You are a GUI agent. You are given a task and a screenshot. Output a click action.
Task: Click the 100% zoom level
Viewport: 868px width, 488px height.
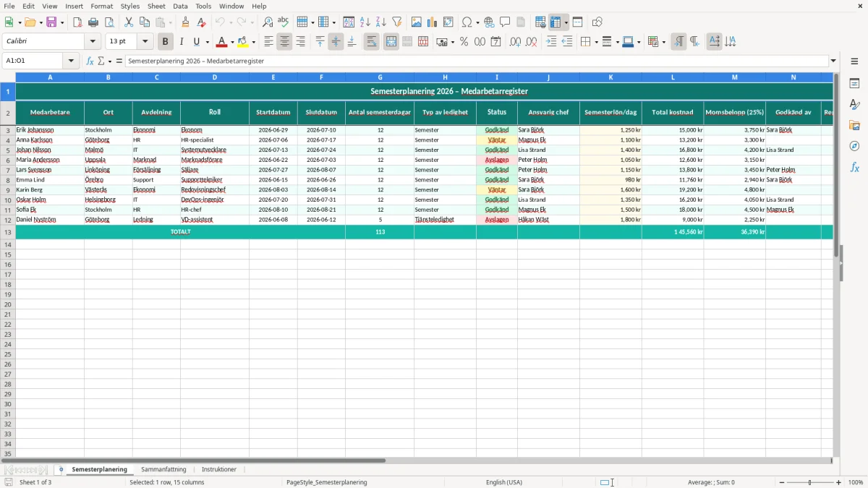[856, 482]
